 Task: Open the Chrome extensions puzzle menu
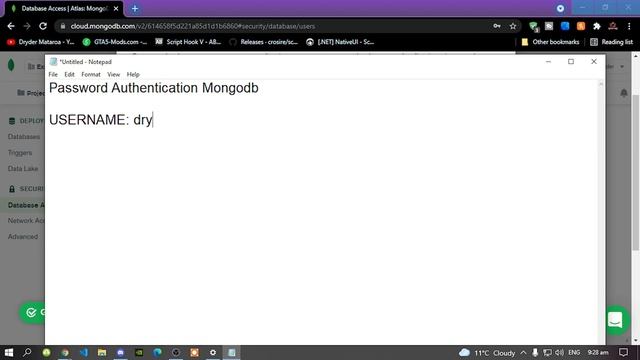pyautogui.click(x=597, y=26)
